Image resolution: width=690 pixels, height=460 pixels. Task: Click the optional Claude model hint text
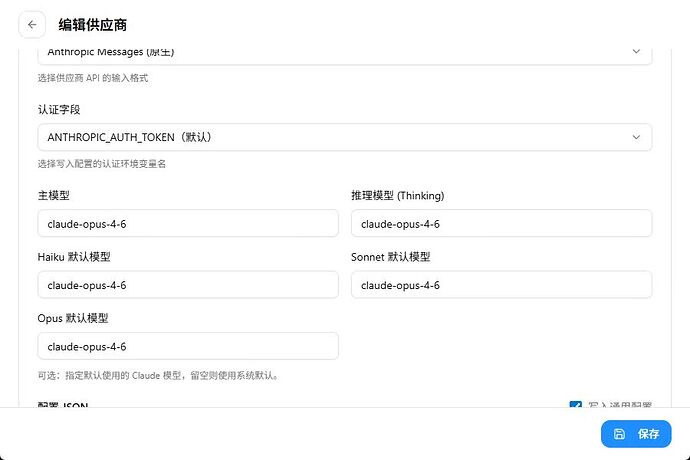(x=159, y=375)
